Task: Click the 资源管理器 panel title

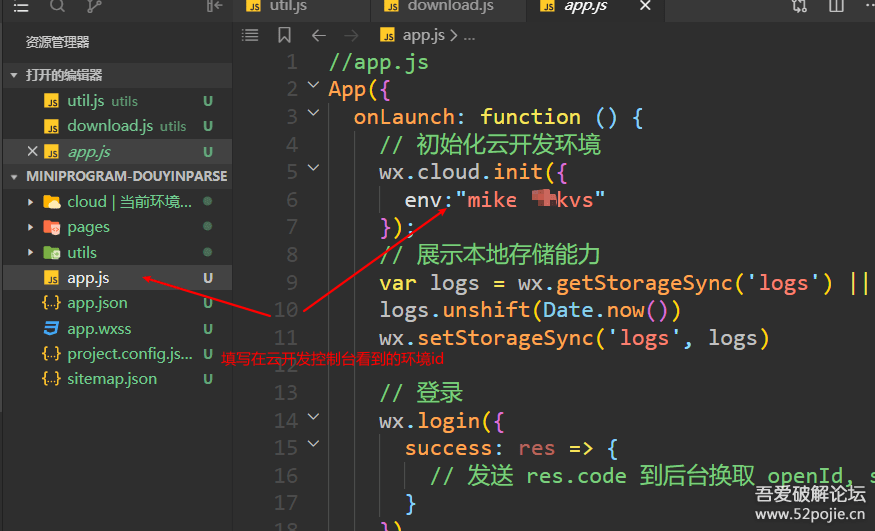Action: pyautogui.click(x=57, y=42)
